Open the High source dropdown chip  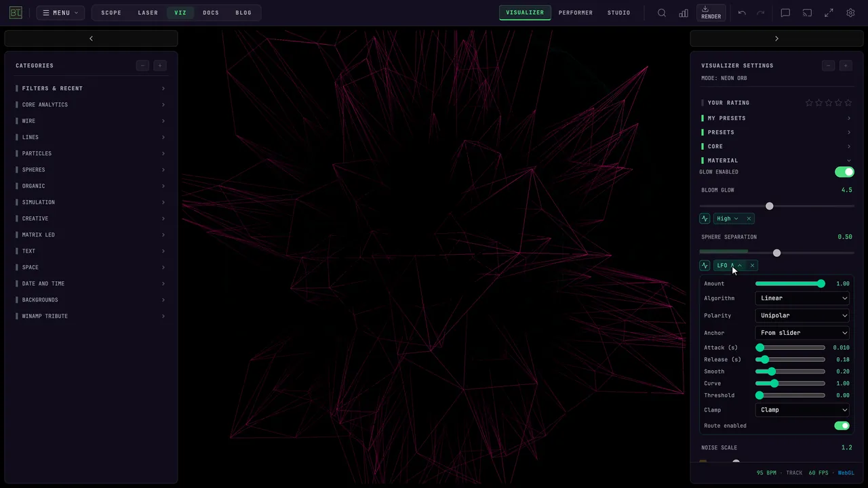click(x=728, y=218)
